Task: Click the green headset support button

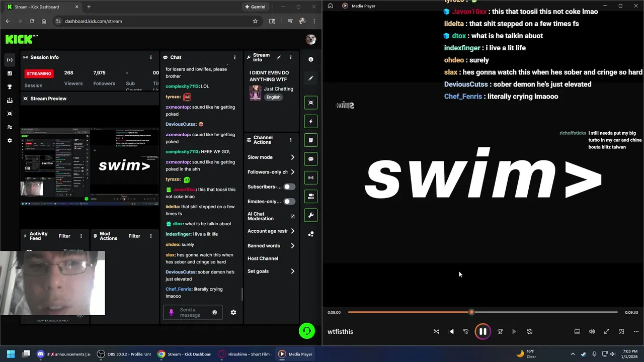Action: pos(307,331)
